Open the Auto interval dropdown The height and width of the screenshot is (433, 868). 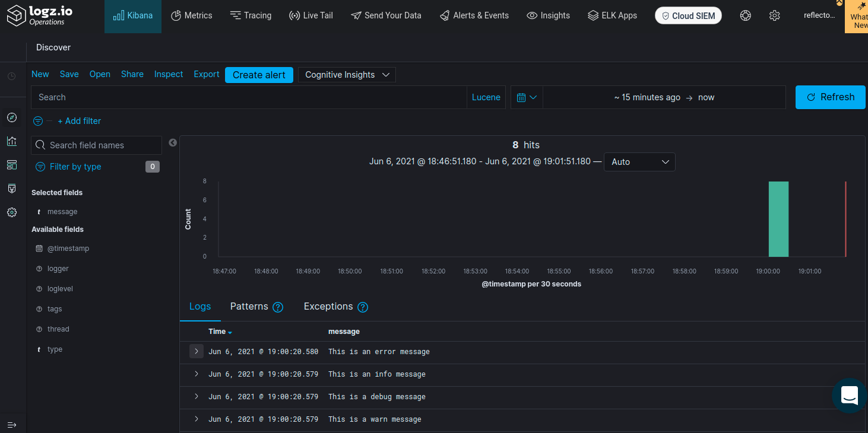point(639,162)
